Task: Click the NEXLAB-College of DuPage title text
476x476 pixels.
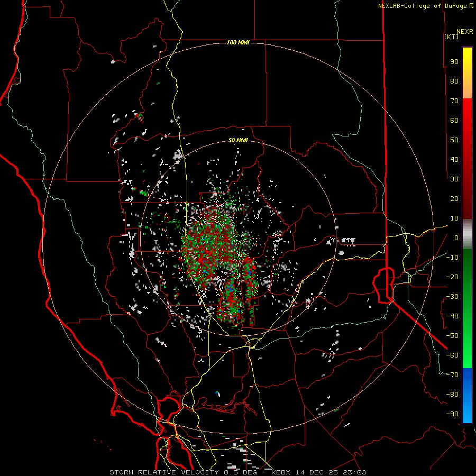Action: pyautogui.click(x=422, y=6)
